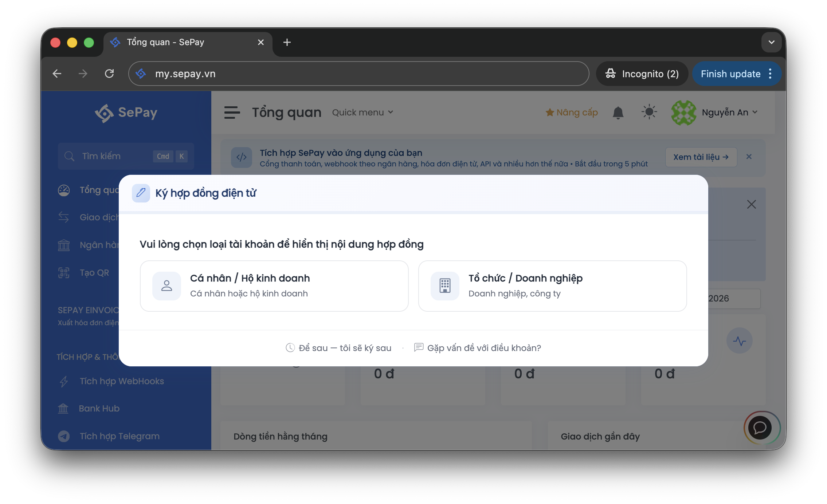Click the Telegram paper plane icon
Viewport: 827px width, 504px height.
click(x=64, y=436)
